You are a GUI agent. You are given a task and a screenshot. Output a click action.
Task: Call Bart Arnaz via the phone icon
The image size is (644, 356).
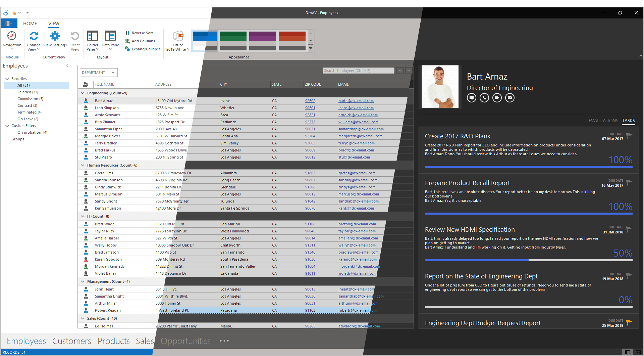click(x=484, y=98)
